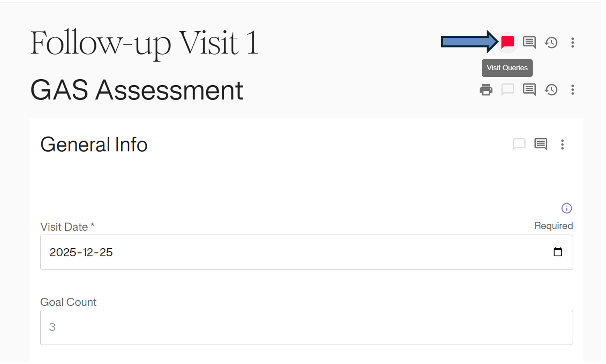Screen dimensions: 606x364
Task: Open more options for GAS Assessment
Action: 573,90
